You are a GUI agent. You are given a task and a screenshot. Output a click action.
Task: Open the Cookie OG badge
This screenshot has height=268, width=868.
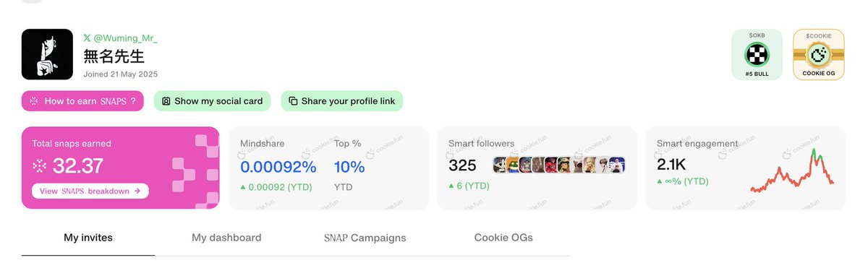tap(819, 54)
